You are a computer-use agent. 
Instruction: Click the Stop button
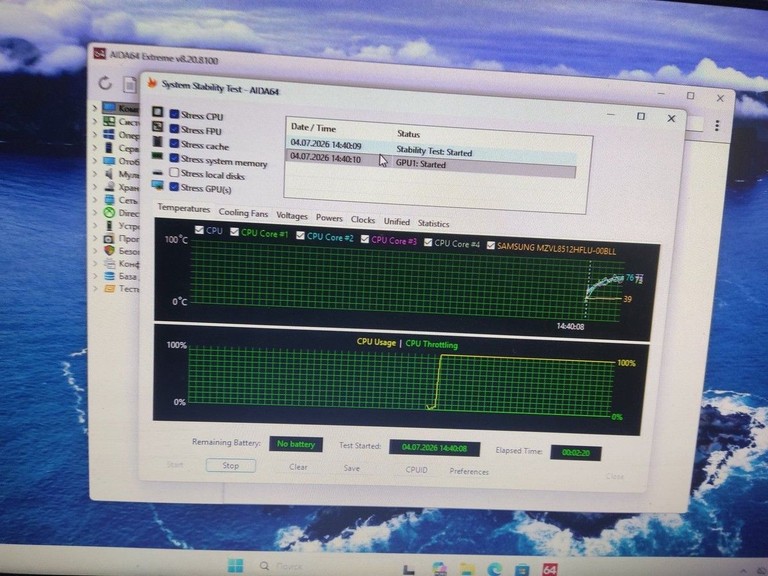point(231,465)
